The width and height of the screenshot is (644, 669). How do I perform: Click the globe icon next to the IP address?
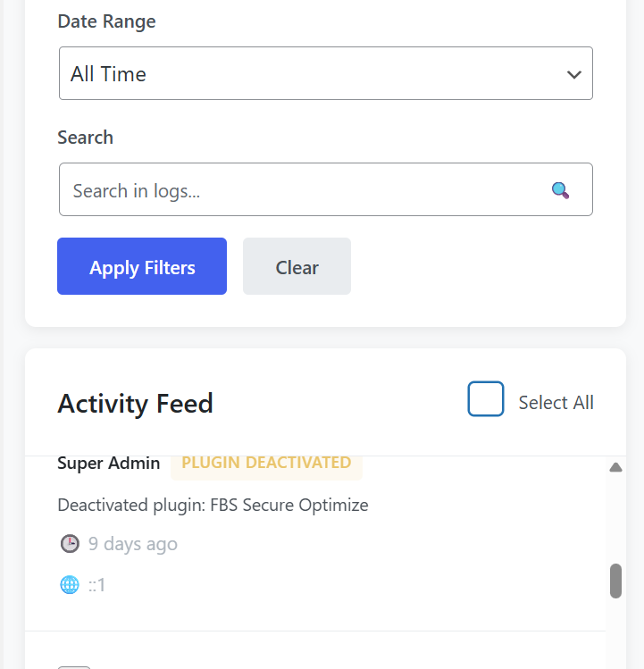point(69,585)
